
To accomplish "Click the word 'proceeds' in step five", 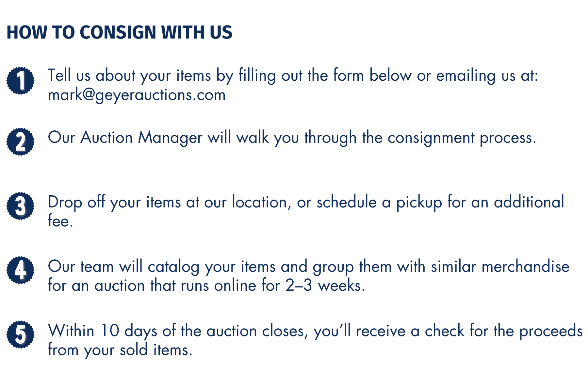I will [x=551, y=331].
